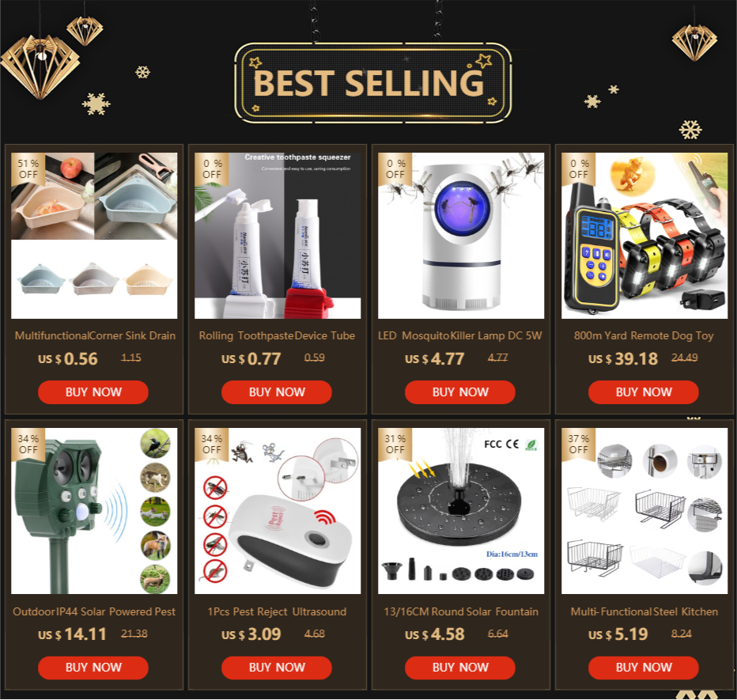737x700 pixels.
Task: Click BUY NOW for Outdoor Solar Powered Pest
Action: coord(93,668)
